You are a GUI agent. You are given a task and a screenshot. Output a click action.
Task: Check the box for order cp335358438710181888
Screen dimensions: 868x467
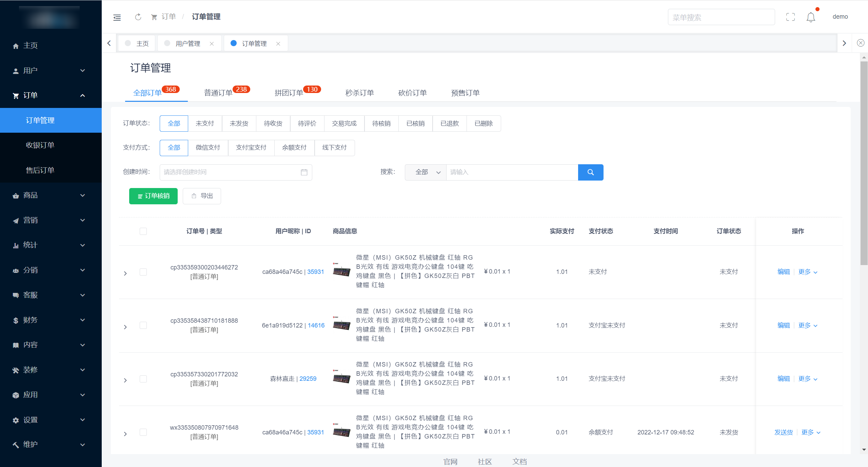[x=143, y=325]
